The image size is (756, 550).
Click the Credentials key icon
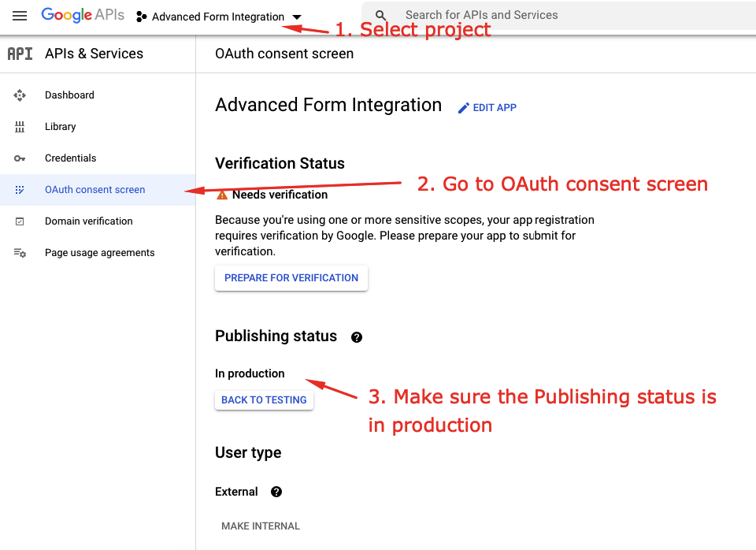pyautogui.click(x=19, y=158)
